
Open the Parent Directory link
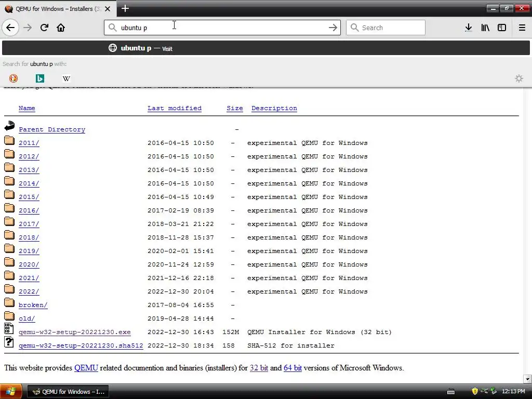coord(52,129)
